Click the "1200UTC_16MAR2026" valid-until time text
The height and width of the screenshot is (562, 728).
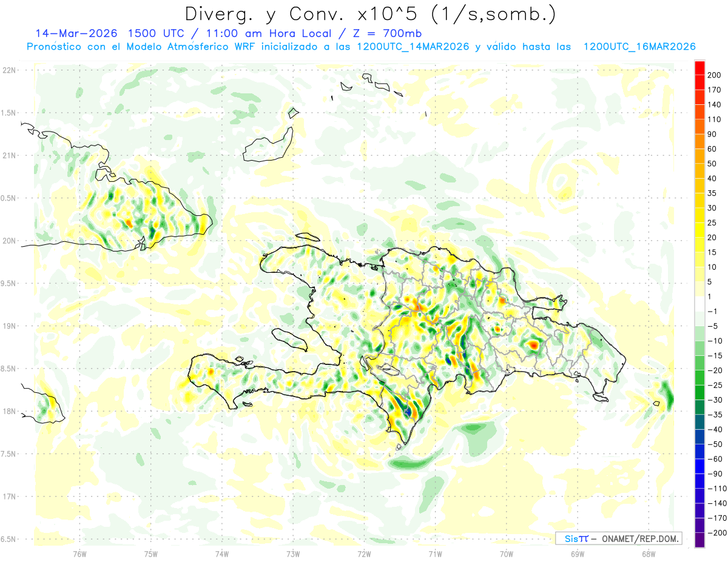pyautogui.click(x=639, y=47)
